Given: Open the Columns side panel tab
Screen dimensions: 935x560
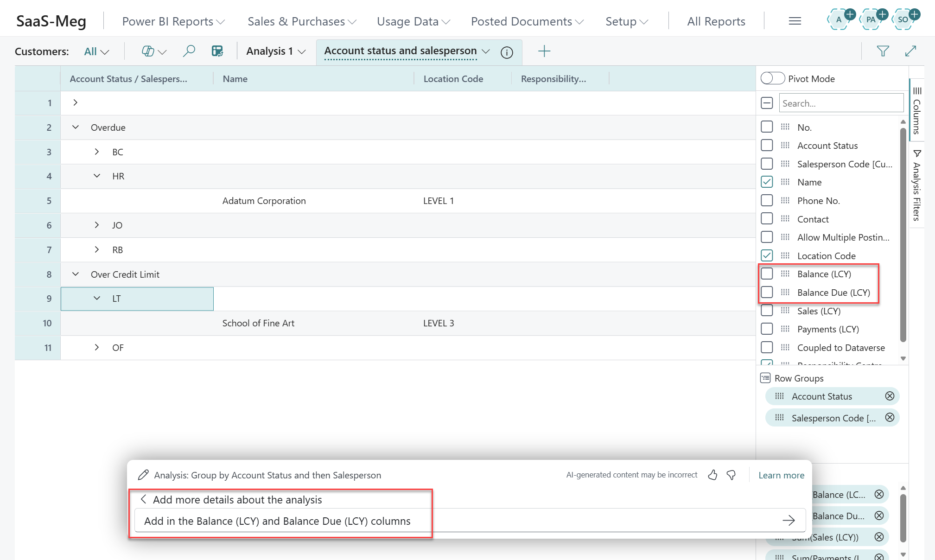Looking at the screenshot, I should pyautogui.click(x=916, y=110).
